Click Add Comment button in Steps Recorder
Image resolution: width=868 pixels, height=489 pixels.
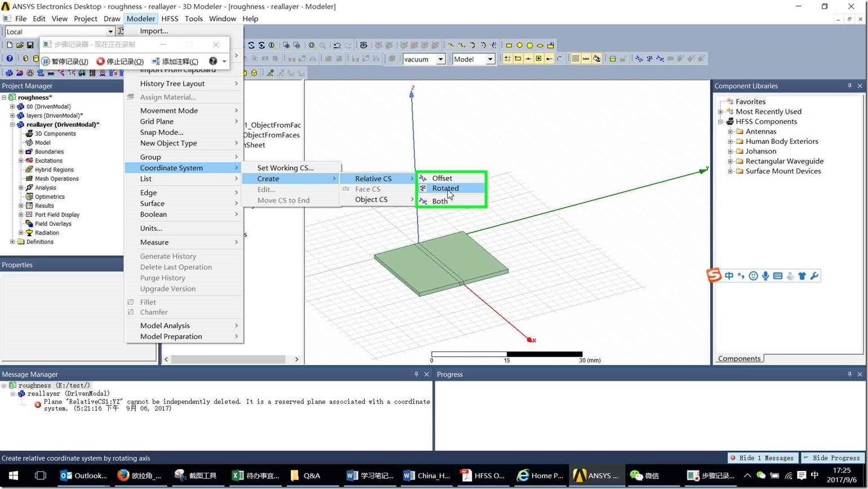(x=175, y=61)
